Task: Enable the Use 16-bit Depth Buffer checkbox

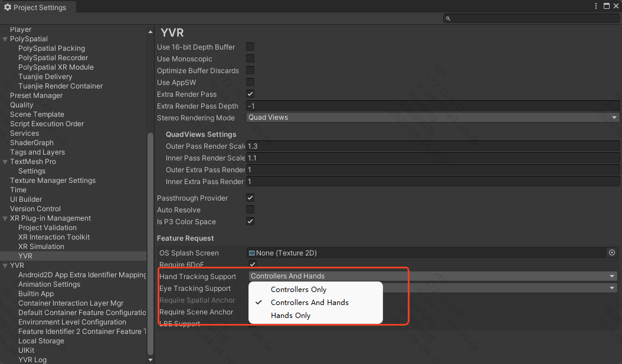Action: click(250, 47)
